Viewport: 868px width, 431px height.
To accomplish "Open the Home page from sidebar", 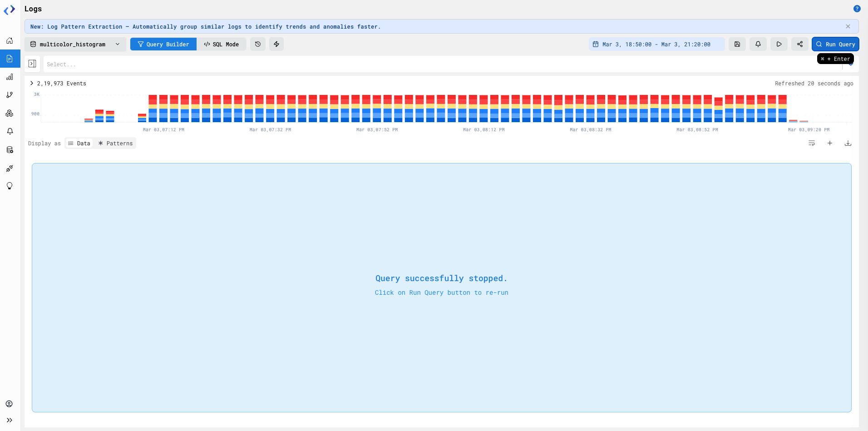I will [x=10, y=40].
